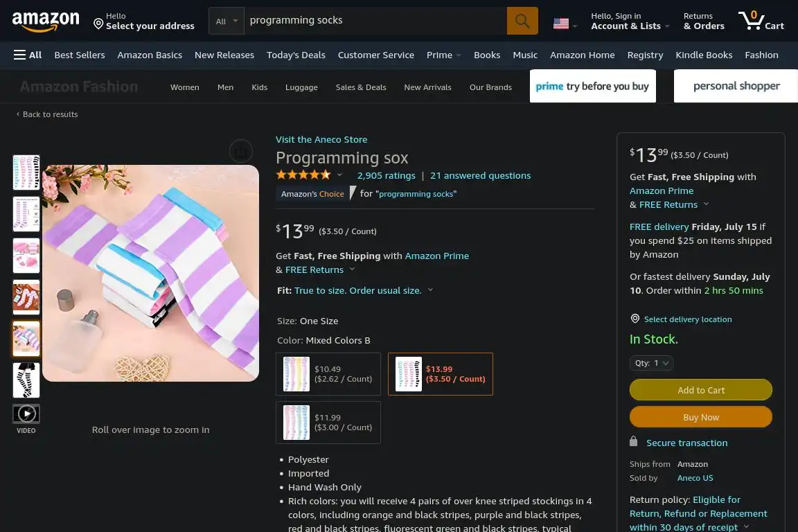Click the share icon above product image
The width and height of the screenshot is (798, 532).
pos(241,151)
